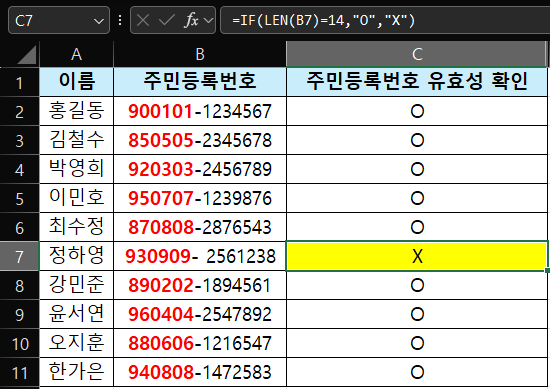The image size is (550, 389).
Task: Select header cell 주민등록번호
Action: pyautogui.click(x=200, y=82)
